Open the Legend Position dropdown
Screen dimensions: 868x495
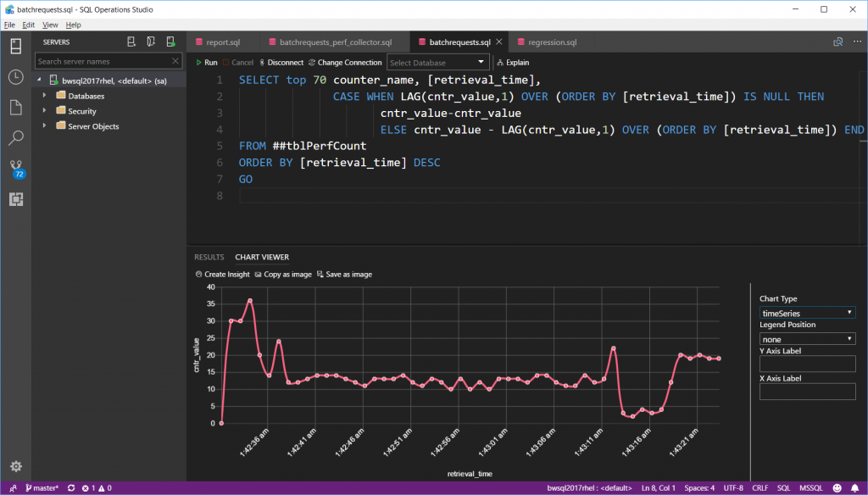point(807,339)
